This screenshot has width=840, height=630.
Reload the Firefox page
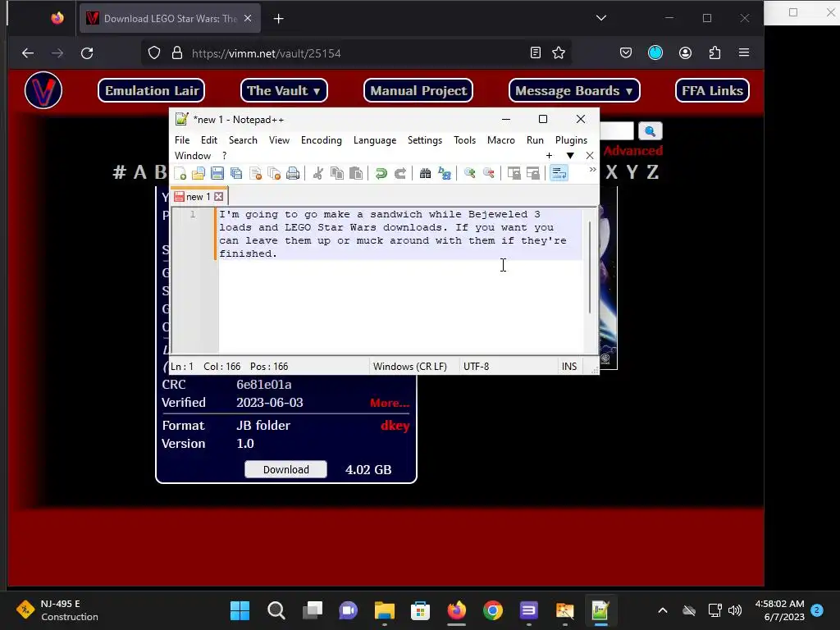[87, 53]
